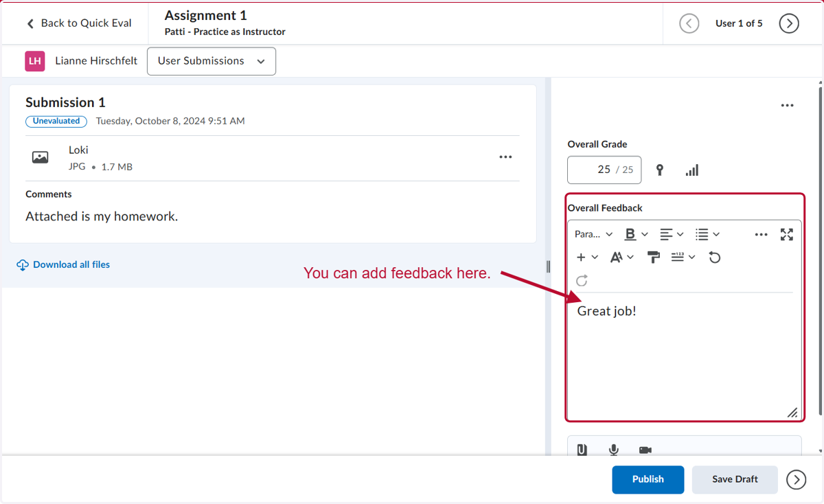Expand the list options arrow
The image size is (824, 504).
tap(716, 234)
